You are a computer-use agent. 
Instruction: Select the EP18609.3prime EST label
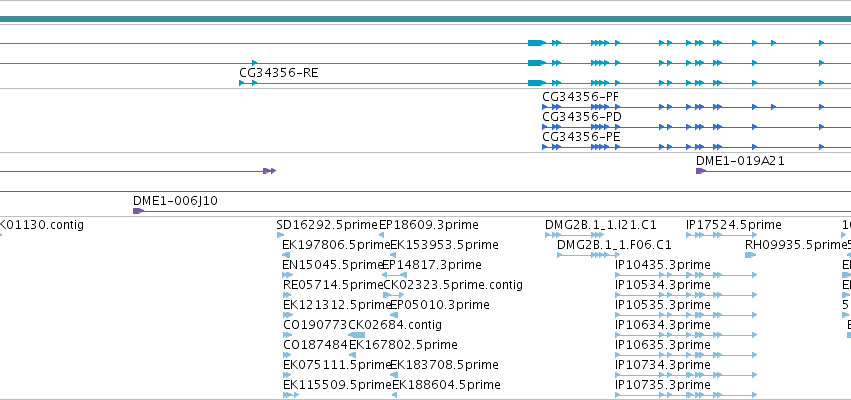[429, 225]
